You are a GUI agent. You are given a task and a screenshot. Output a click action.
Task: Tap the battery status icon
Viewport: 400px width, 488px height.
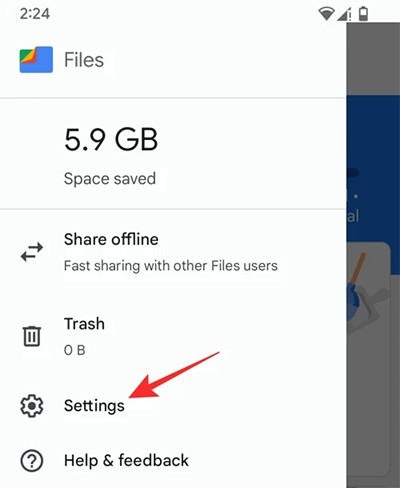pos(363,14)
